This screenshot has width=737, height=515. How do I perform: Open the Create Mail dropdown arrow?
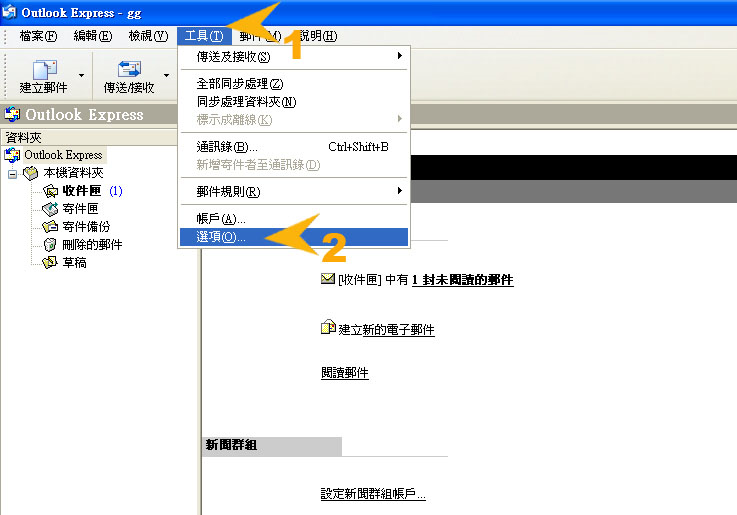pyautogui.click(x=81, y=75)
